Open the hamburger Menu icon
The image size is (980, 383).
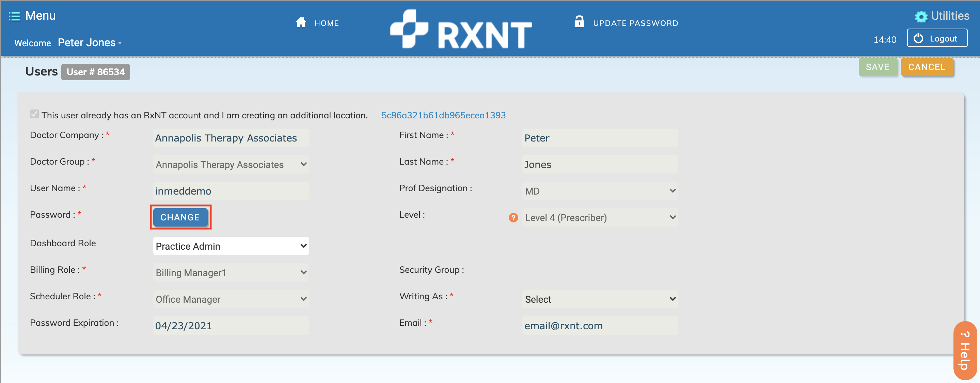pos(14,16)
